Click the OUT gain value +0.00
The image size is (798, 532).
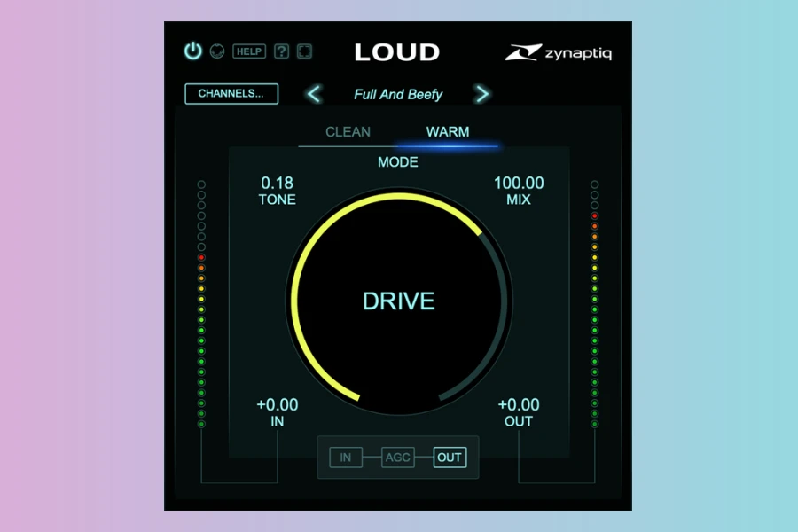click(519, 404)
